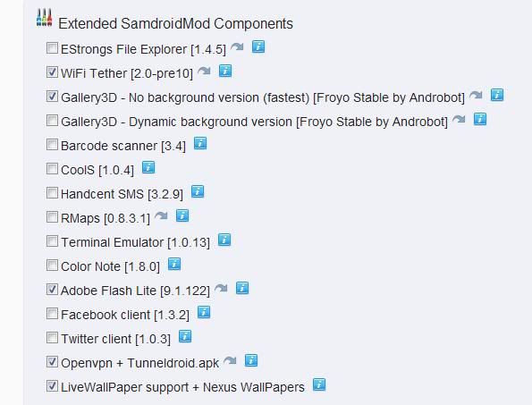Image resolution: width=532 pixels, height=405 pixels.
Task: Click the arrow icon beside WiFi Tether
Action: [204, 72]
